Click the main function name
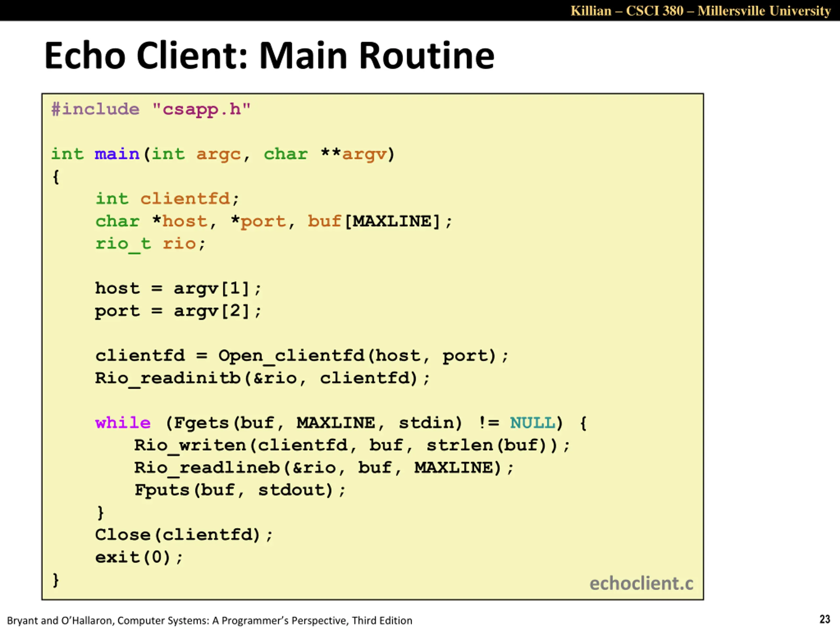This screenshot has height=630, width=840. pos(117,154)
